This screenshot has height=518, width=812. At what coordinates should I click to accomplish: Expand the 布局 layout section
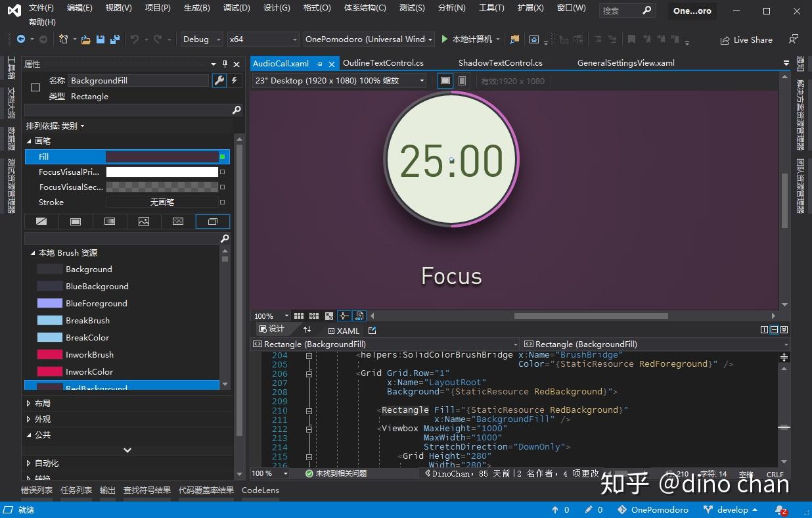pyautogui.click(x=41, y=402)
